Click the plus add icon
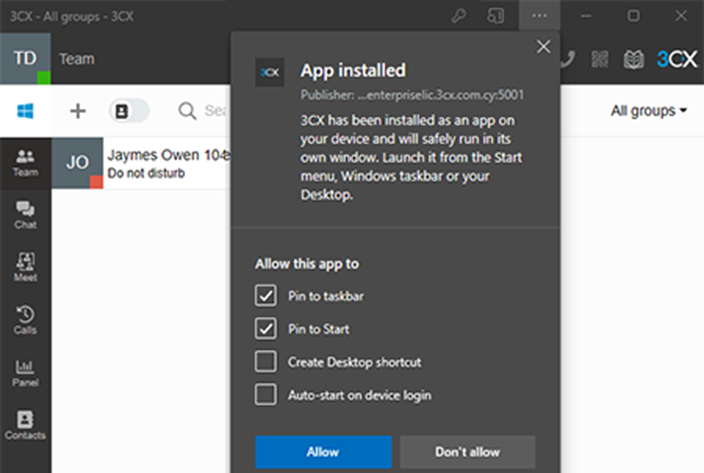Image resolution: width=704 pixels, height=473 pixels. coord(78,111)
